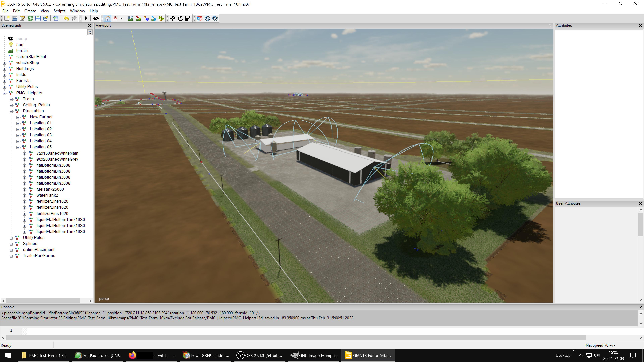This screenshot has width=644, height=362.
Task: Open the Create menu
Action: pos(30,11)
